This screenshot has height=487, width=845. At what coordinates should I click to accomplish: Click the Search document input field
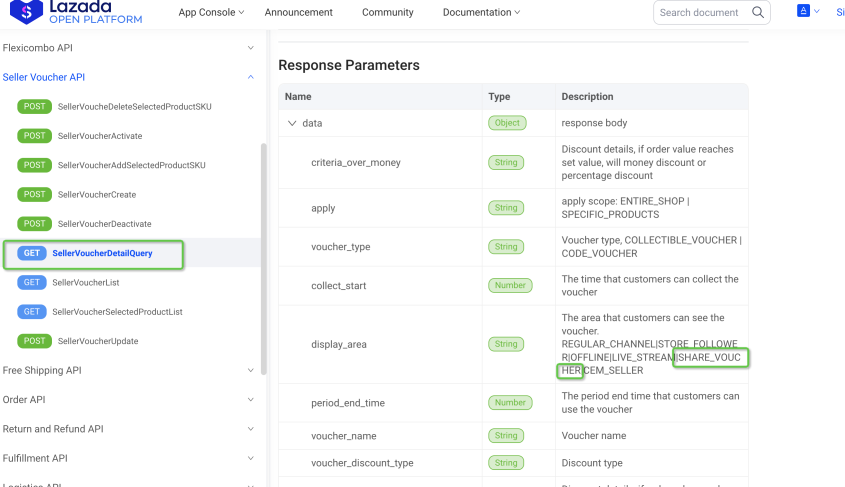[x=700, y=13]
